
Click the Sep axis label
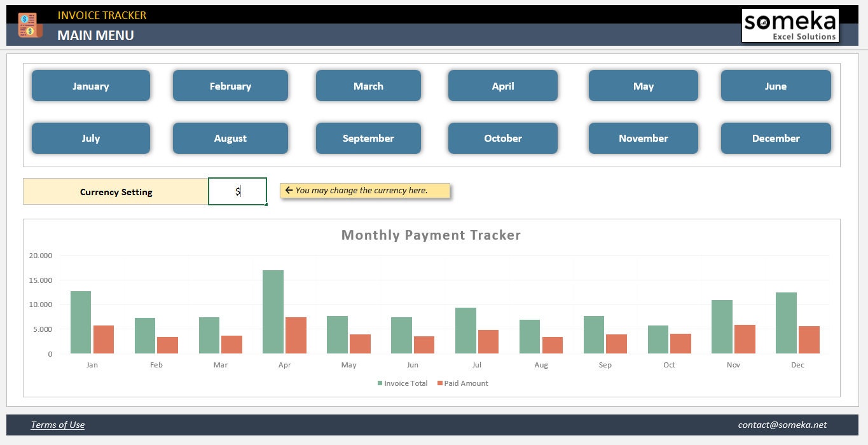pyautogui.click(x=605, y=365)
